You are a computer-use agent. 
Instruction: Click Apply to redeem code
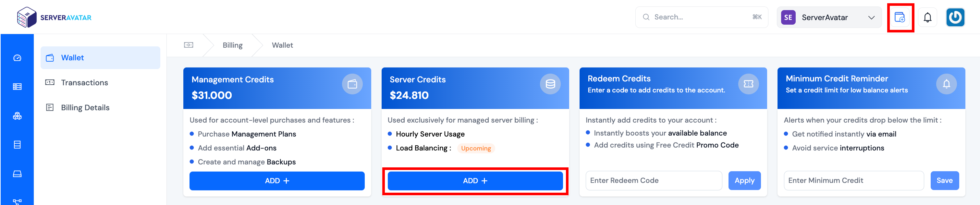744,181
